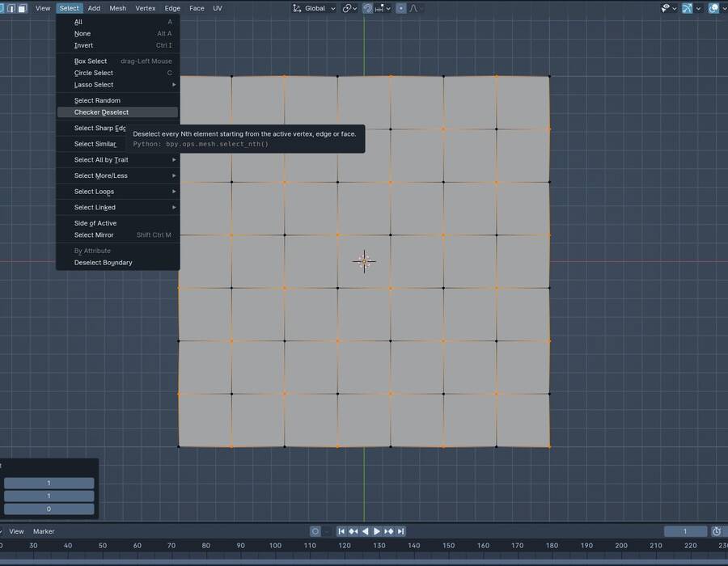Expand the Select Loops submenu
Viewport: 728px width, 566px height.
click(x=117, y=192)
